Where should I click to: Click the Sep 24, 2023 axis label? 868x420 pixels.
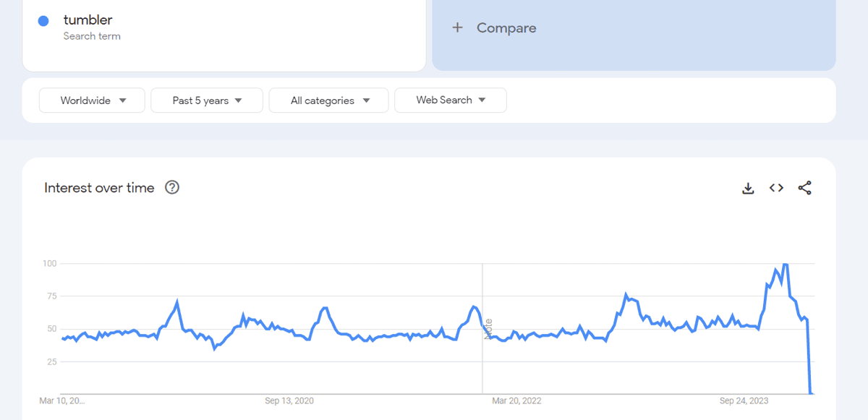click(744, 400)
